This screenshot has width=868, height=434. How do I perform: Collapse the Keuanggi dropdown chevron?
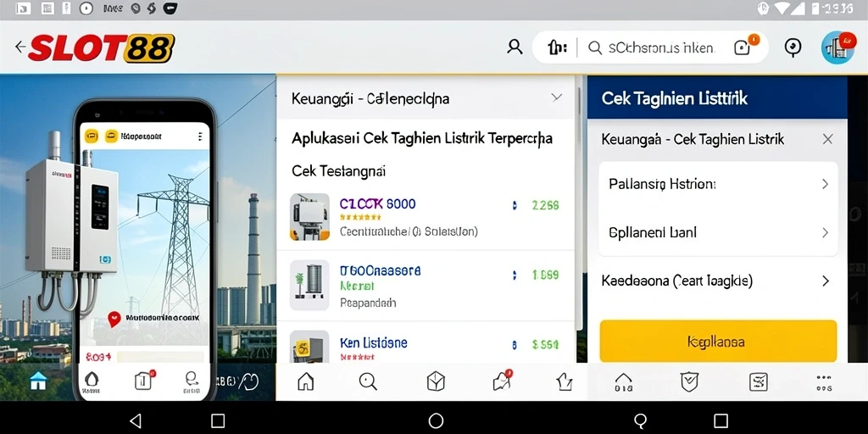556,98
